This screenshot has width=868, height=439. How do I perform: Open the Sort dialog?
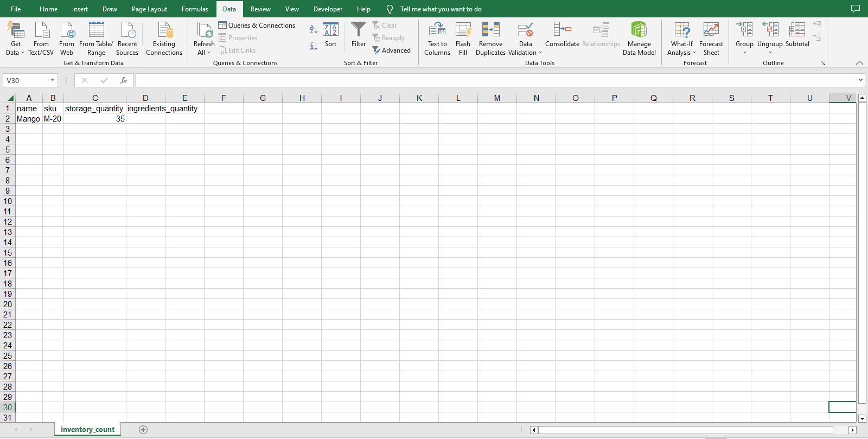click(x=330, y=35)
